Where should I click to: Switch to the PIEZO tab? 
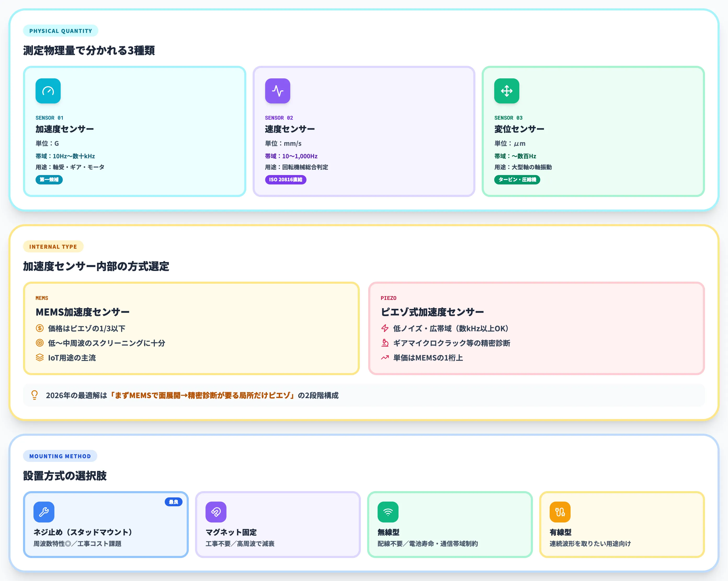pos(388,298)
